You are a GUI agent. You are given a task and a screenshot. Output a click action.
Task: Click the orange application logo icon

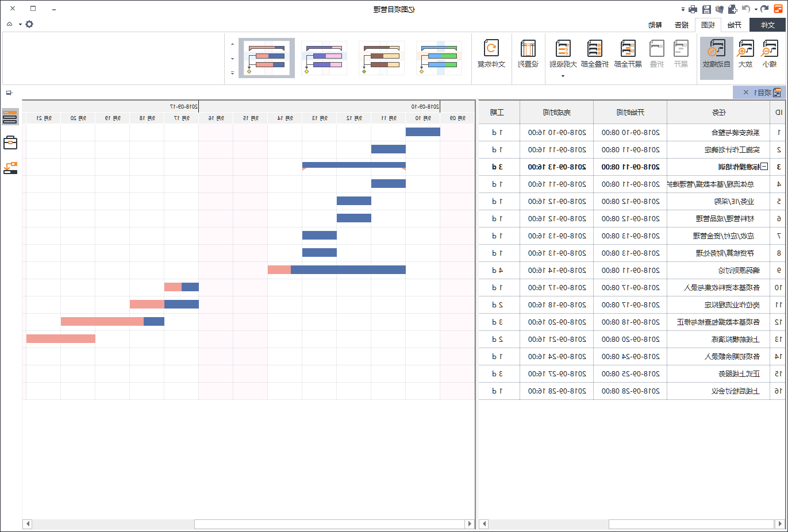click(x=778, y=9)
